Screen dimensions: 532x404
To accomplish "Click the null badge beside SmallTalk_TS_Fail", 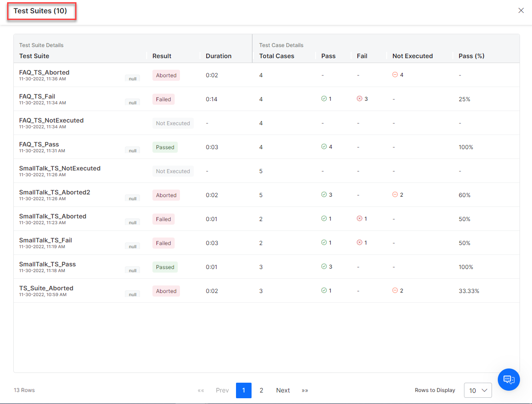I will [x=132, y=246].
